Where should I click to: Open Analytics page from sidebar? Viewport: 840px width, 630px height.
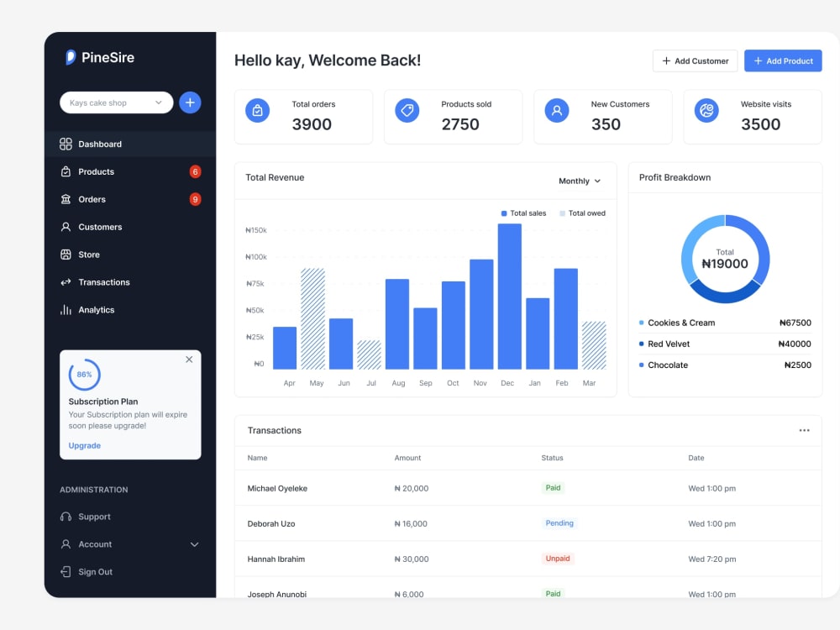[x=130, y=310]
